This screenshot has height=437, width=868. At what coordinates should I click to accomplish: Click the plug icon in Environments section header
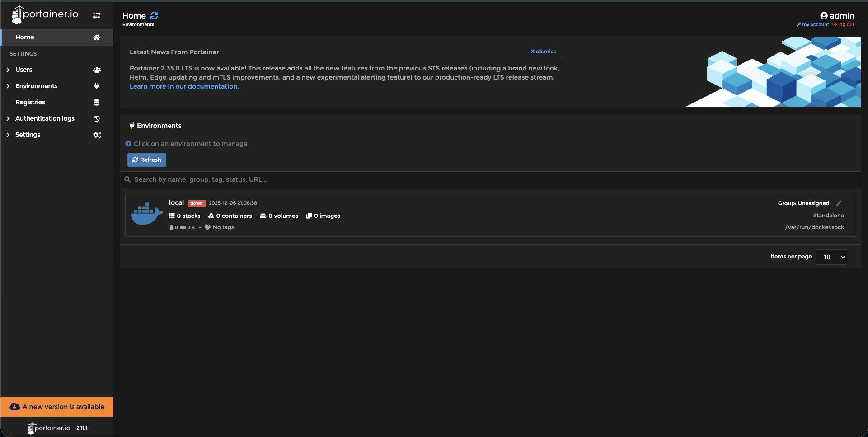132,126
